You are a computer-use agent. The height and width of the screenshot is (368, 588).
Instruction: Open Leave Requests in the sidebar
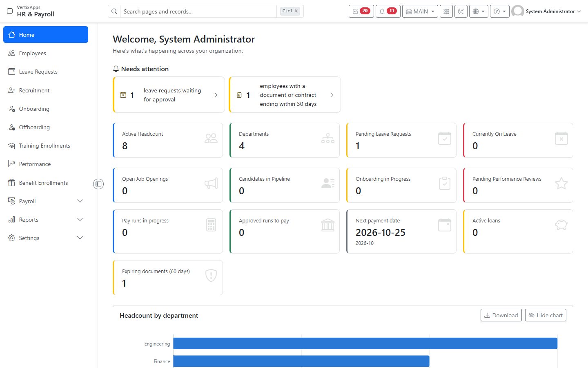tap(46, 72)
